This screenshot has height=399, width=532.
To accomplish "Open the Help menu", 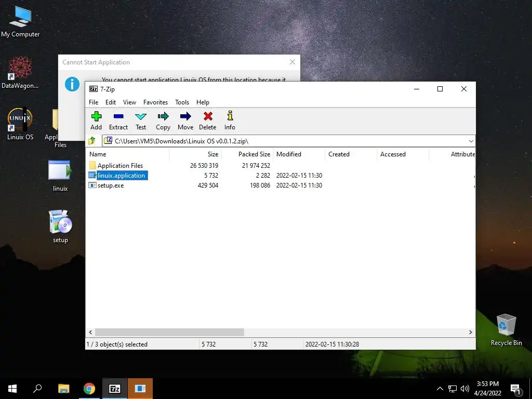I will 203,102.
